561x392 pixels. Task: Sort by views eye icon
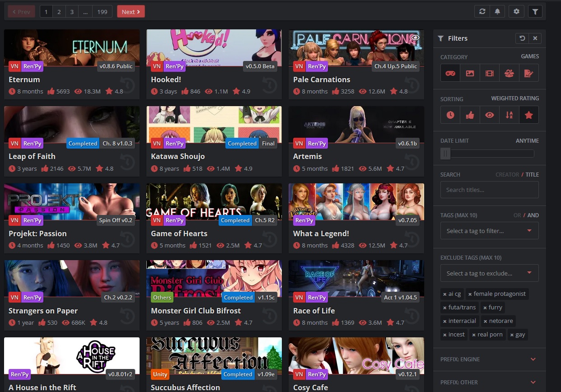tap(489, 115)
